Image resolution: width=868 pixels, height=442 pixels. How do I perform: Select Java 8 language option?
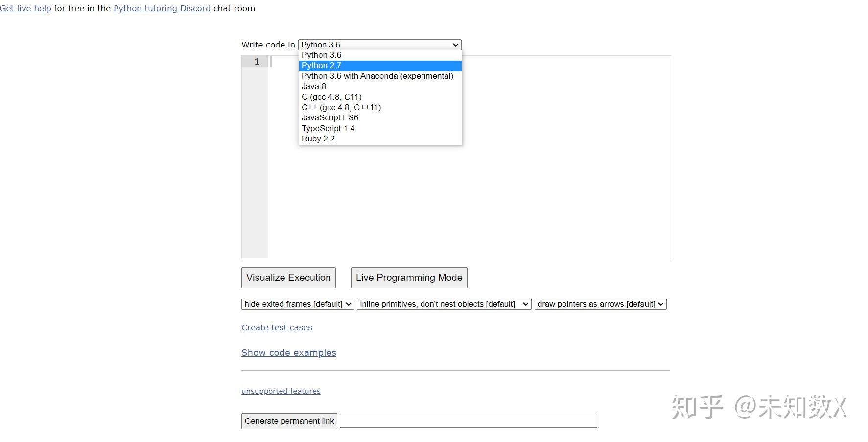314,87
